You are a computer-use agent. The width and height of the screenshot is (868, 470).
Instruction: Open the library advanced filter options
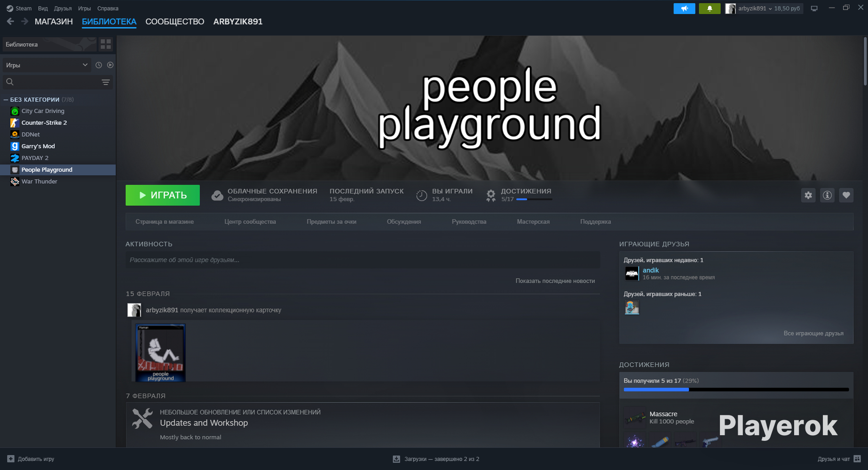click(x=106, y=82)
